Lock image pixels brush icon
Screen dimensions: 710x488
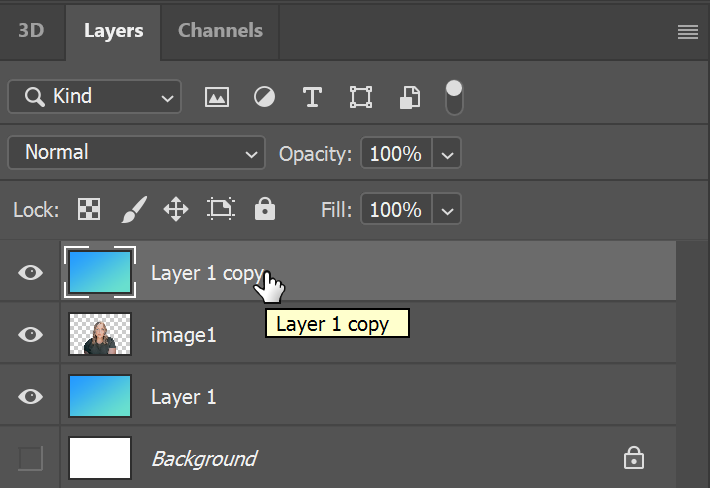[134, 209]
